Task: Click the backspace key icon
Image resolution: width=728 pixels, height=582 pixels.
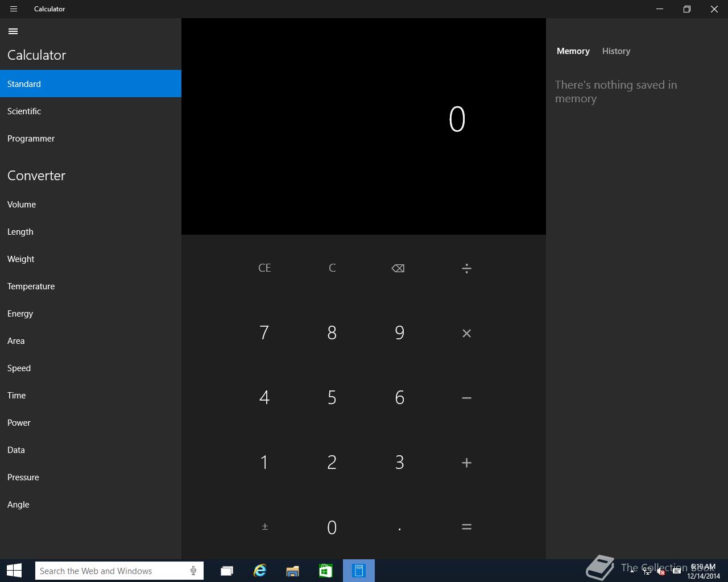Action: pyautogui.click(x=398, y=268)
